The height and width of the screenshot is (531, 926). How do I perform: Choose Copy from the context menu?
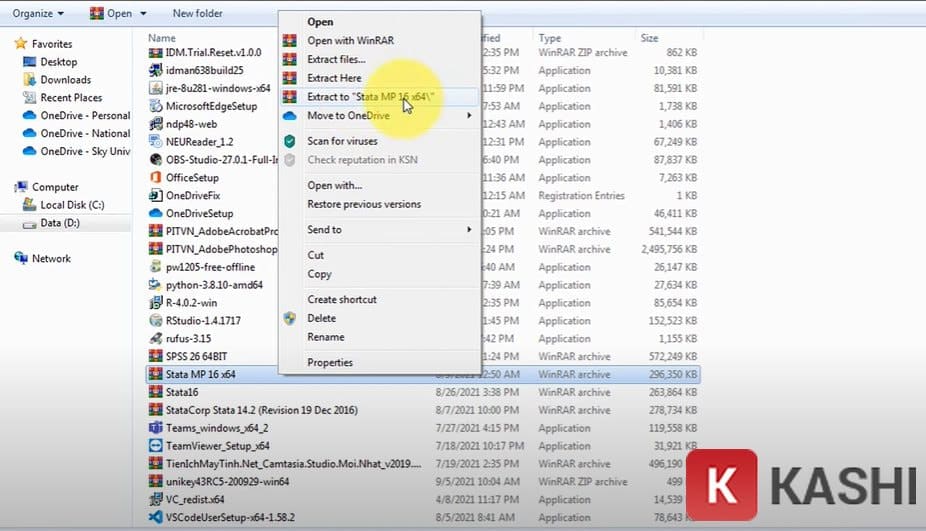point(319,274)
